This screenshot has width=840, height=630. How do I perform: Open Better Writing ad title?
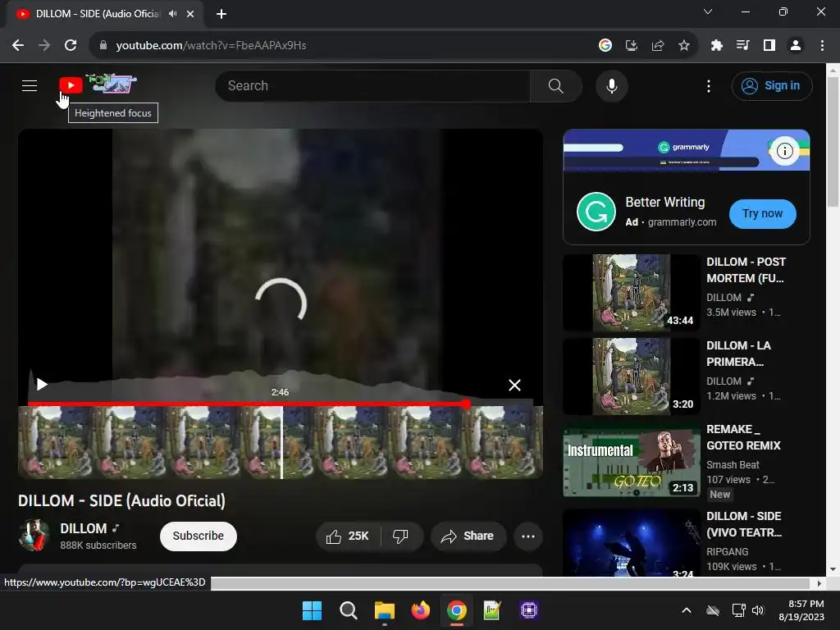[664, 202]
